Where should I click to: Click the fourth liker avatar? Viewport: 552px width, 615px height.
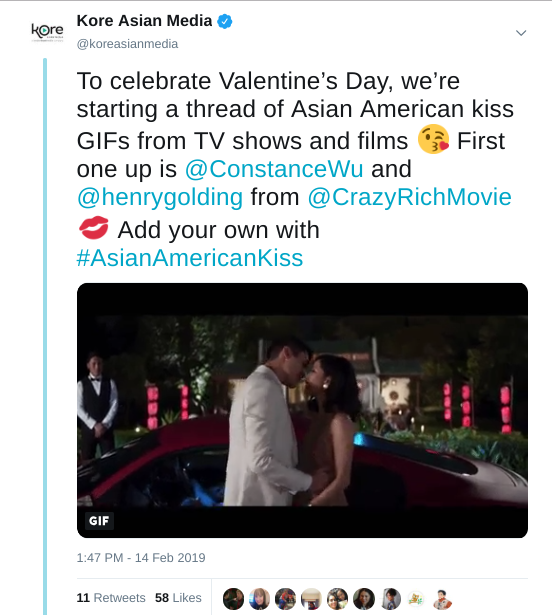point(312,599)
